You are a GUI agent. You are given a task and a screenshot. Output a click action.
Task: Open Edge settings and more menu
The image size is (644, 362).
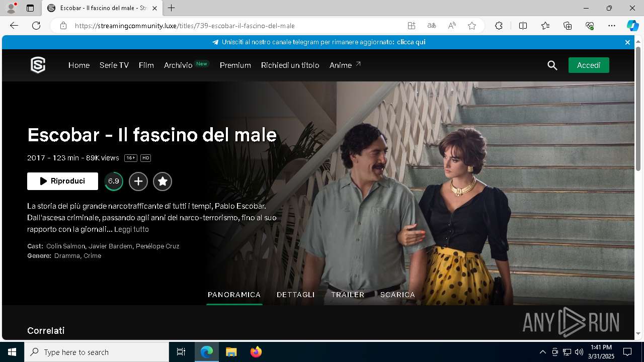(612, 26)
